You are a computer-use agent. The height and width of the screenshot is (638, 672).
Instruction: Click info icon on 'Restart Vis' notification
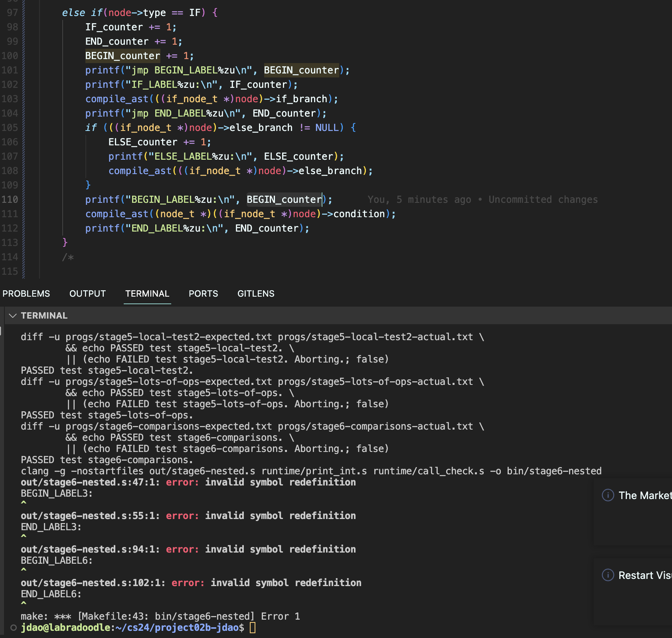608,575
